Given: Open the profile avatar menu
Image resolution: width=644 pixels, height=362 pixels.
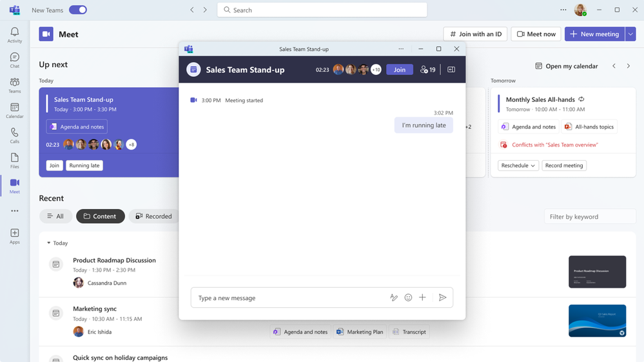Looking at the screenshot, I should coord(580,10).
